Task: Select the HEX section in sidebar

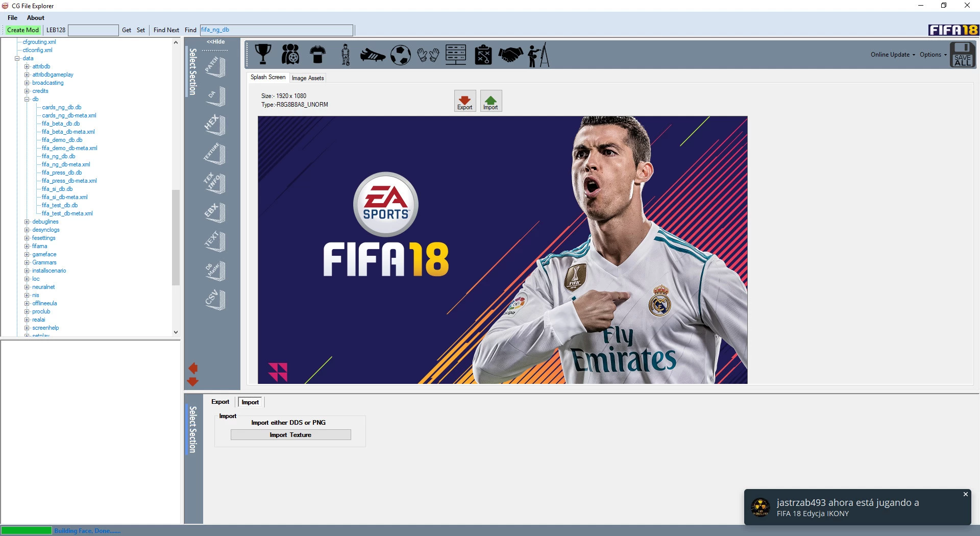Action: tap(215, 125)
